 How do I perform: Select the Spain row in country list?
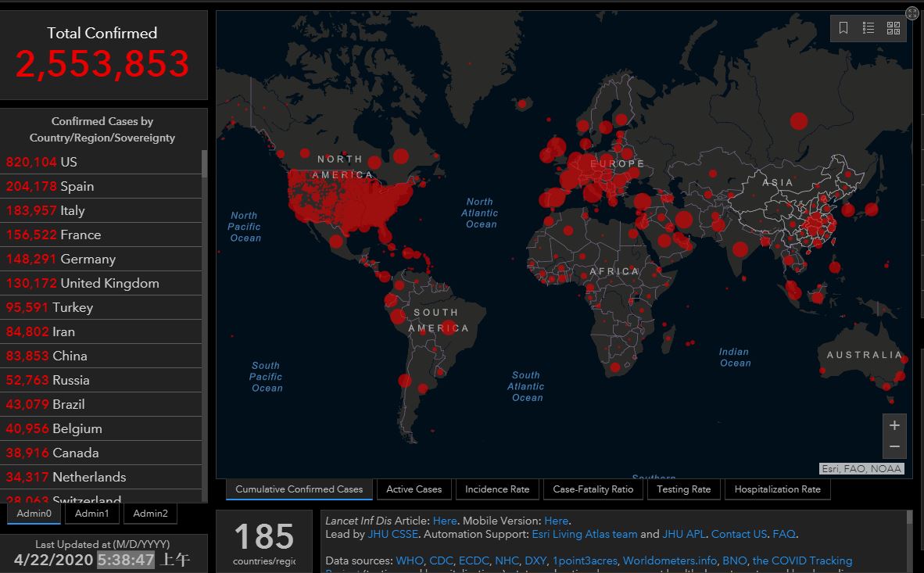pyautogui.click(x=101, y=186)
